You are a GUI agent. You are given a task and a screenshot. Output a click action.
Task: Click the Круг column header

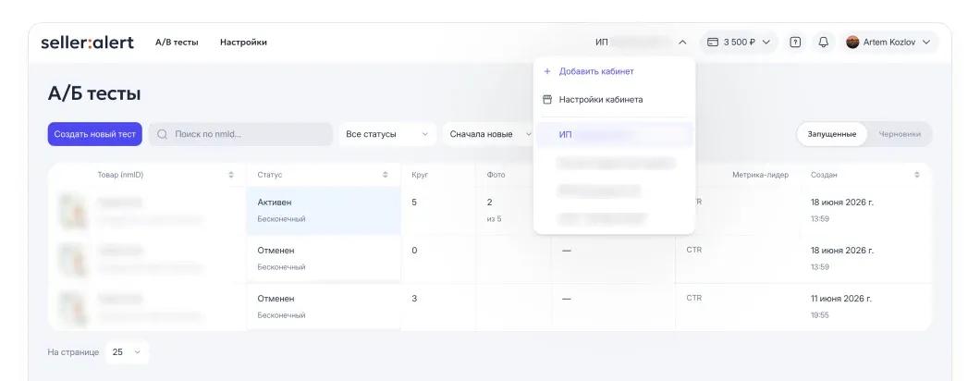click(x=420, y=175)
